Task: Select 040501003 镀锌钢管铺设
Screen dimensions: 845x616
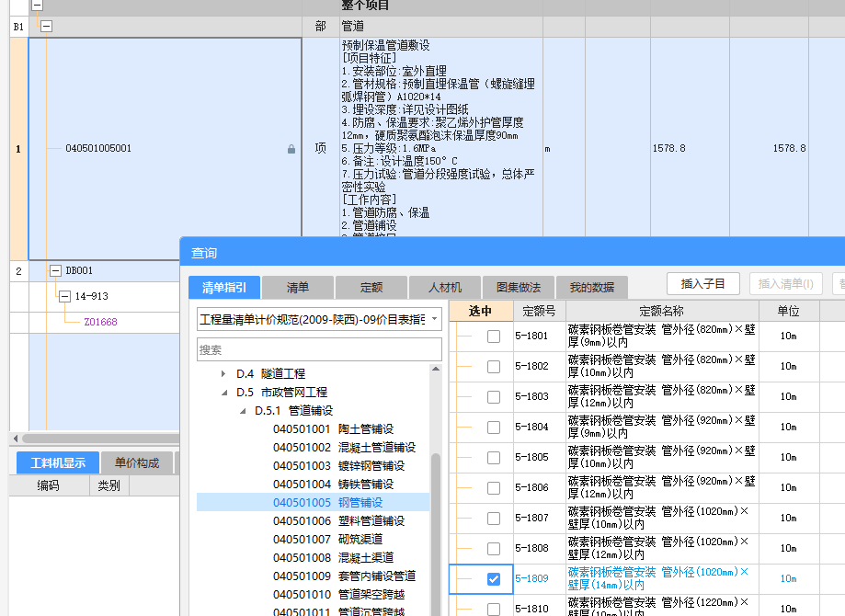Action: click(x=338, y=465)
